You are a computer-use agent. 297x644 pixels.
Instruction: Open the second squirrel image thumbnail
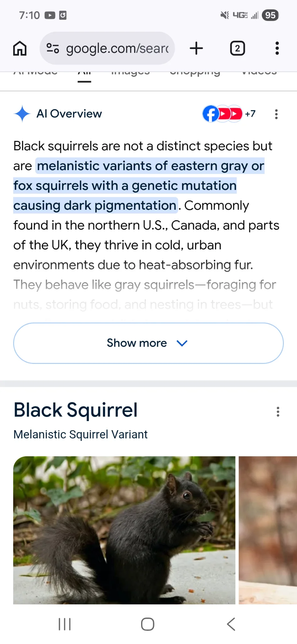268,530
